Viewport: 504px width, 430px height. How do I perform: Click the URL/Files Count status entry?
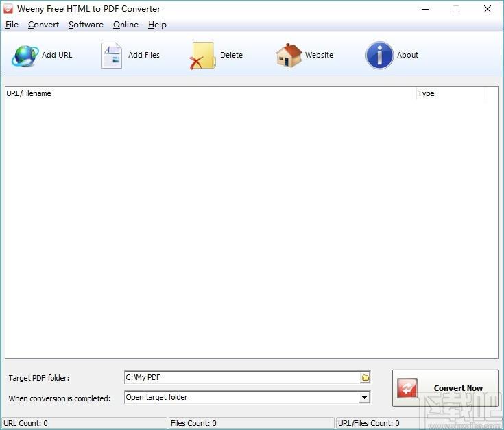[x=419, y=423]
